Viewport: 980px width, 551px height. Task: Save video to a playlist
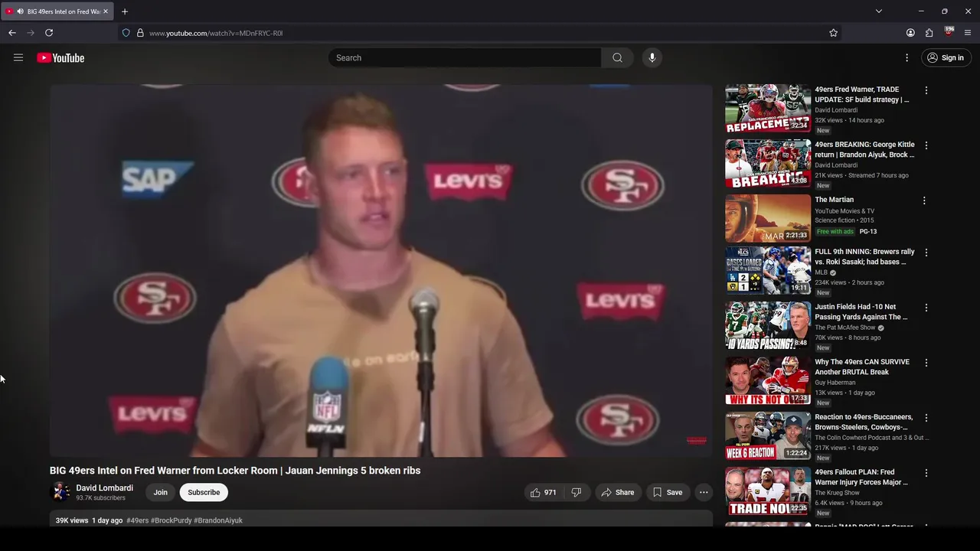pos(667,492)
